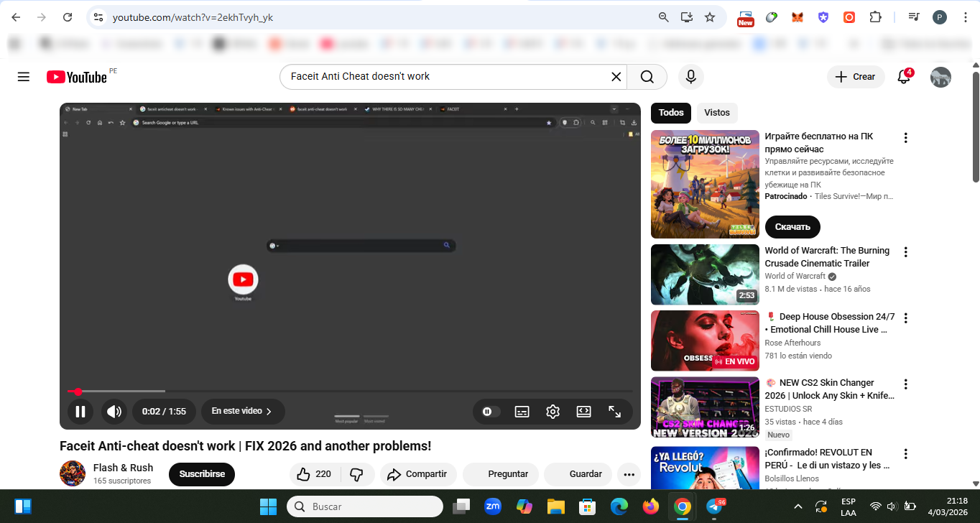Bookmark this page with the star
This screenshot has height=523, width=980.
[x=710, y=17]
